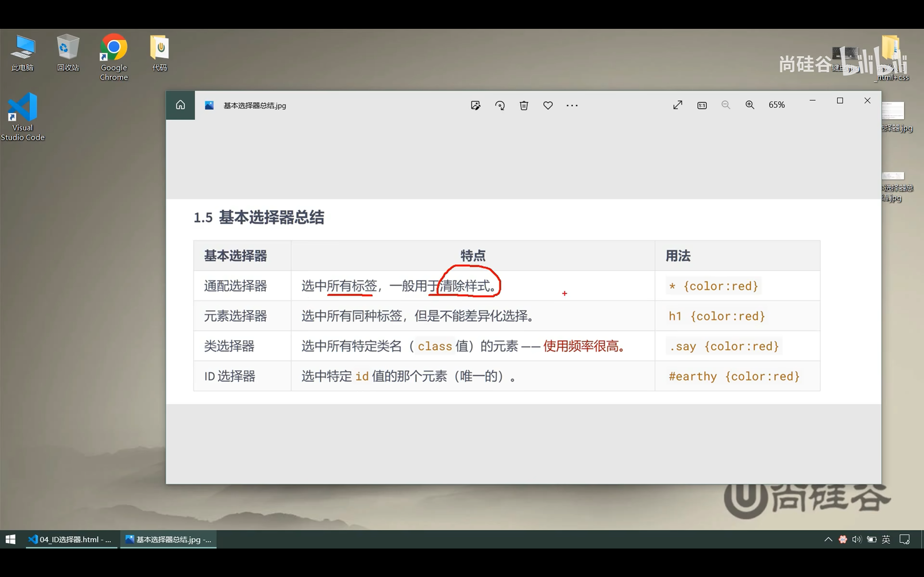
Task: Zoom out of the image
Action: click(725, 105)
